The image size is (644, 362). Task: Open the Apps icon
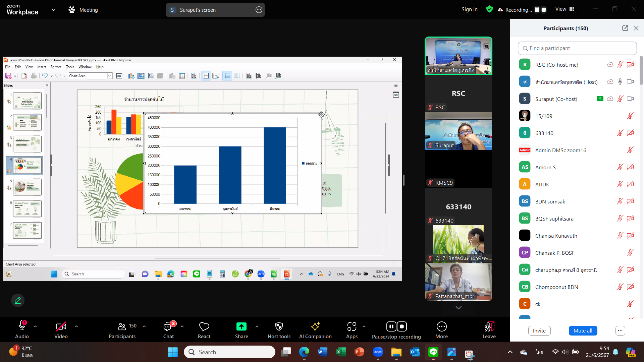352,330
